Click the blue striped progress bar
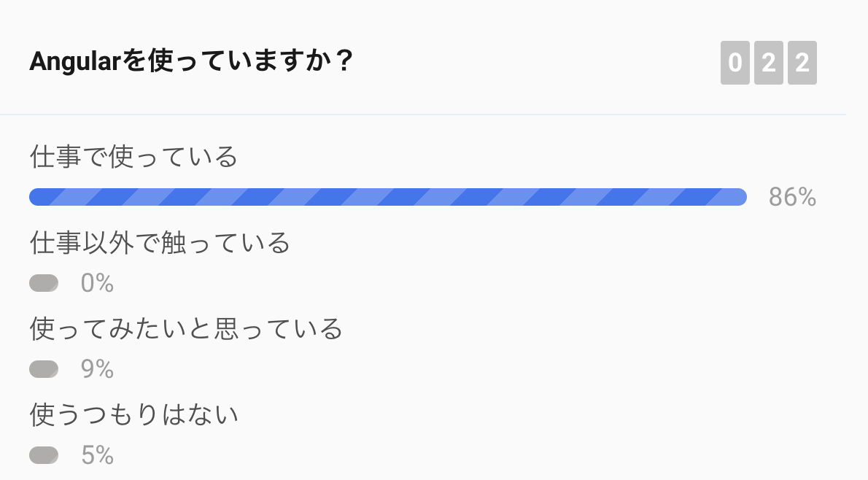Viewport: 868px width, 480px height. [387, 196]
